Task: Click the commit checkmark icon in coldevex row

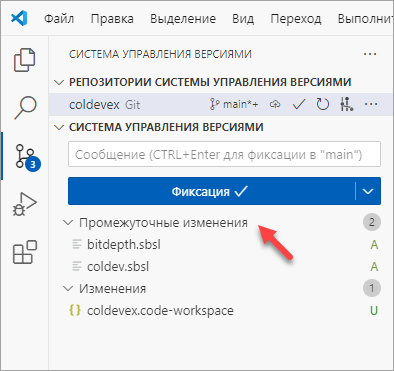Action: [x=299, y=105]
